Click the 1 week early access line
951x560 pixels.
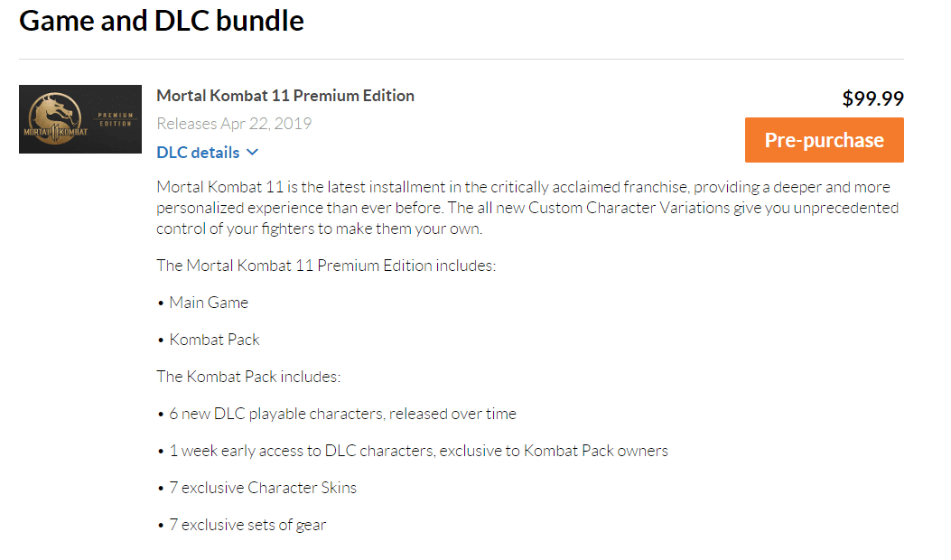tap(413, 451)
